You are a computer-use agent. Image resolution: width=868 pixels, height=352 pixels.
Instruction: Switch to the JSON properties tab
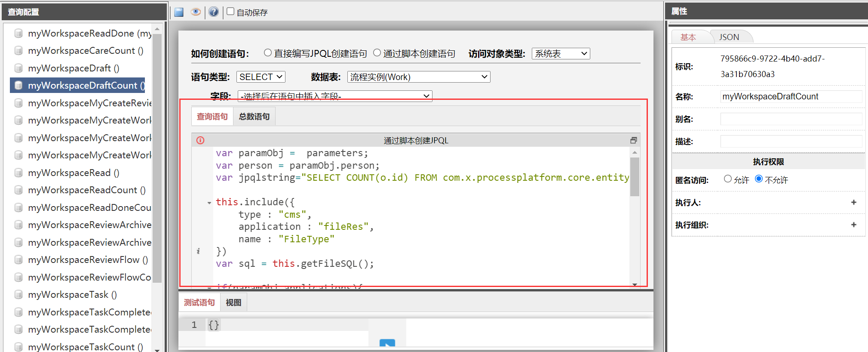click(729, 37)
